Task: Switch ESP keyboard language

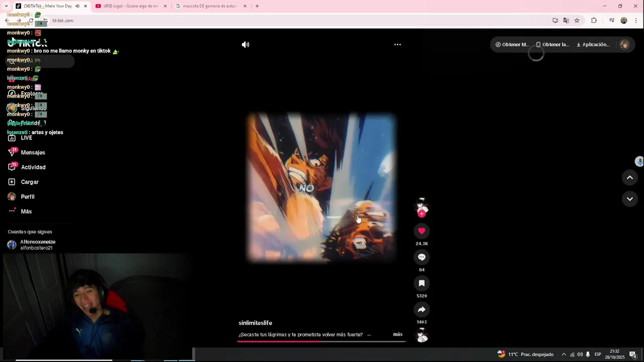Action: pyautogui.click(x=598, y=354)
